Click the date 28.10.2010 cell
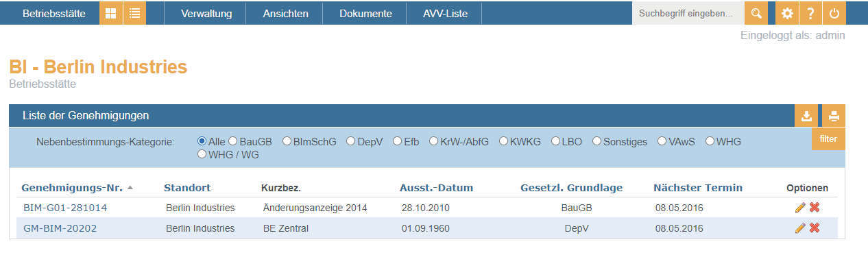The width and height of the screenshot is (868, 255). click(426, 208)
